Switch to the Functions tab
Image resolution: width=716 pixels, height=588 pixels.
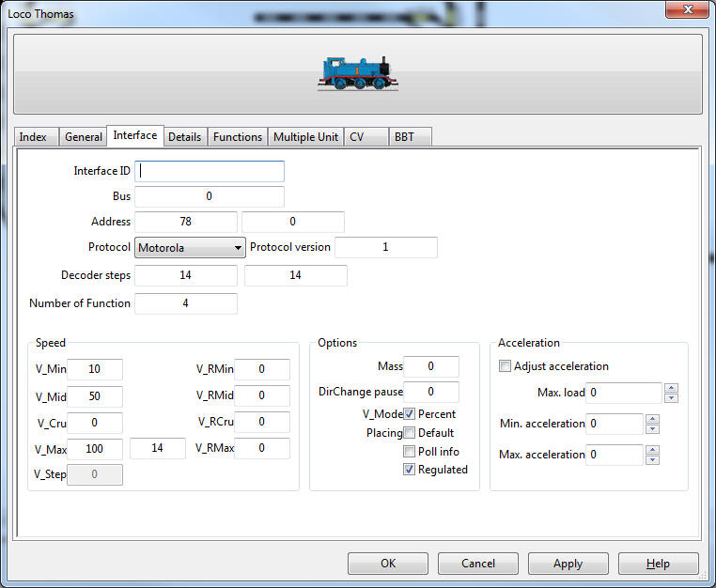click(x=238, y=137)
